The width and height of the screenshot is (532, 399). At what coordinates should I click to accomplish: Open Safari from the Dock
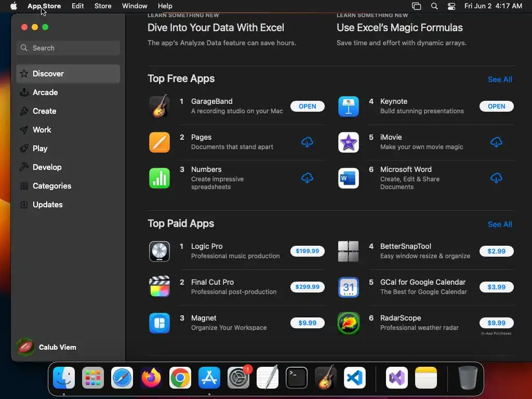[x=122, y=378]
